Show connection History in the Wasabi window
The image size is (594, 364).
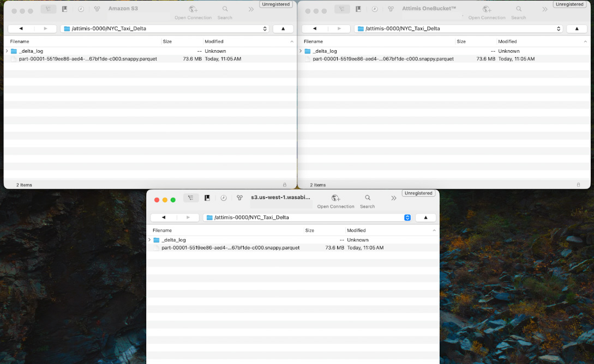click(x=224, y=198)
